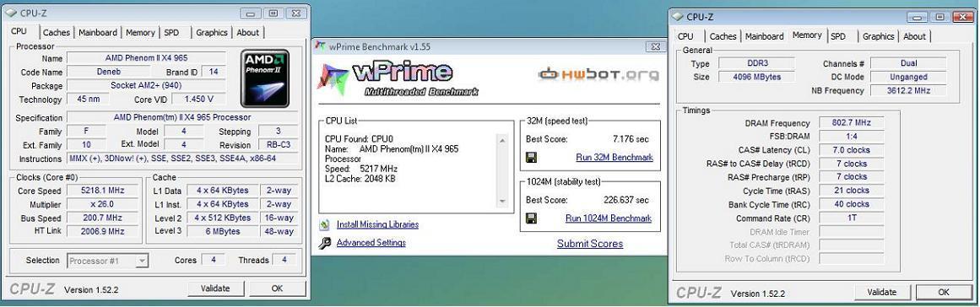Viewport: 980px width, 307px height.
Task: Select Mainboard tab in right CPU-Z window
Action: 765,36
